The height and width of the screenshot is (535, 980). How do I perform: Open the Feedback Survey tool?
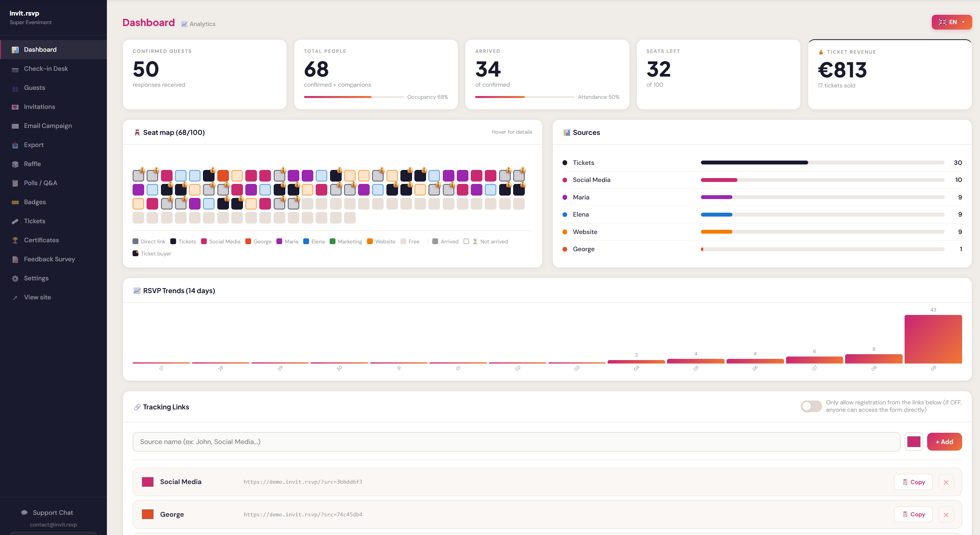(49, 259)
